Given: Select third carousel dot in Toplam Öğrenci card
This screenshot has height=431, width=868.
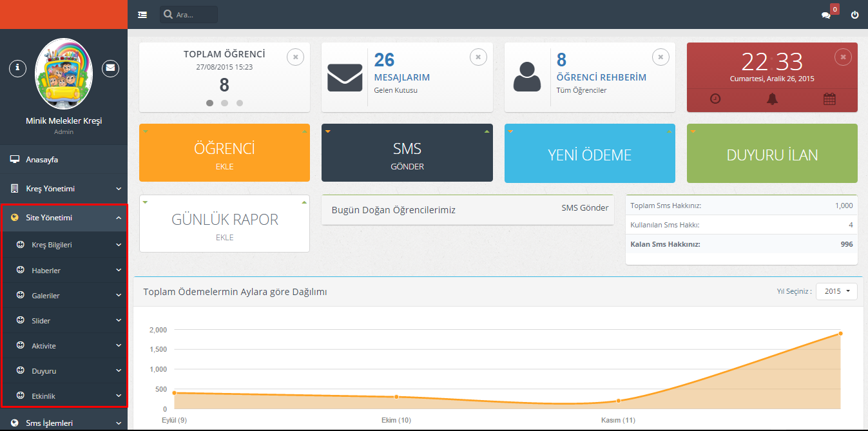Looking at the screenshot, I should coord(239,102).
